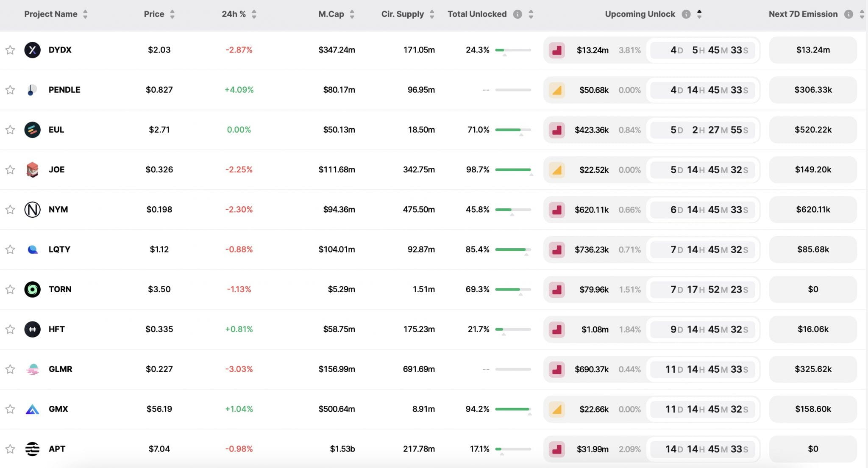
Task: Add GMX to favorites
Action: [9, 409]
